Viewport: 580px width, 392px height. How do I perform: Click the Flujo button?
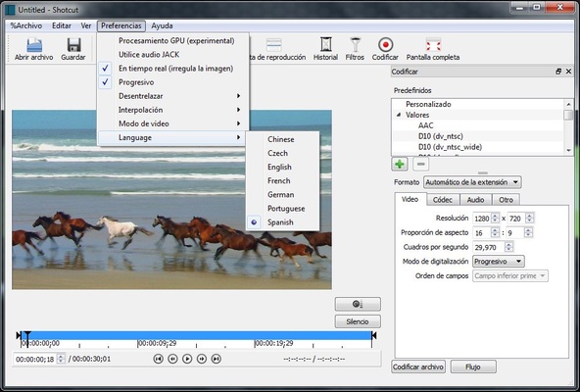(473, 367)
